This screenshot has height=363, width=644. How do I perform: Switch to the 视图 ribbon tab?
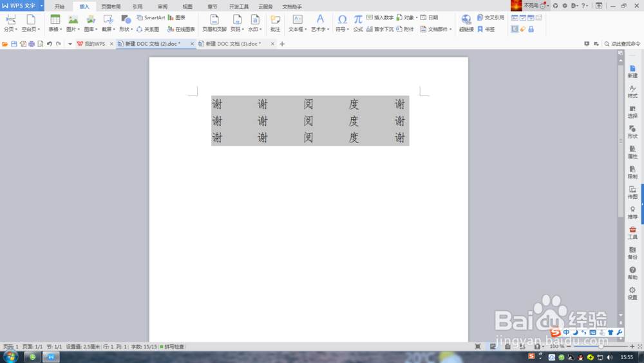tap(187, 6)
